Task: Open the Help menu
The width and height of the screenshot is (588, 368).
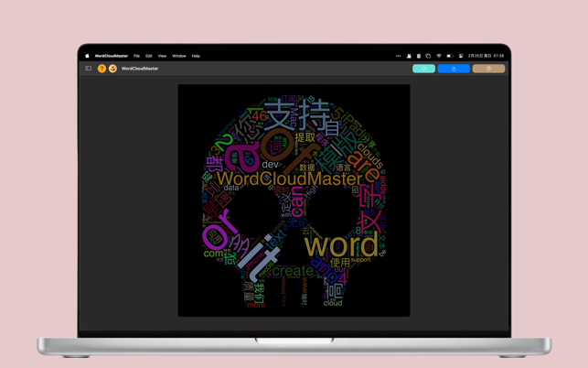Action: point(196,56)
